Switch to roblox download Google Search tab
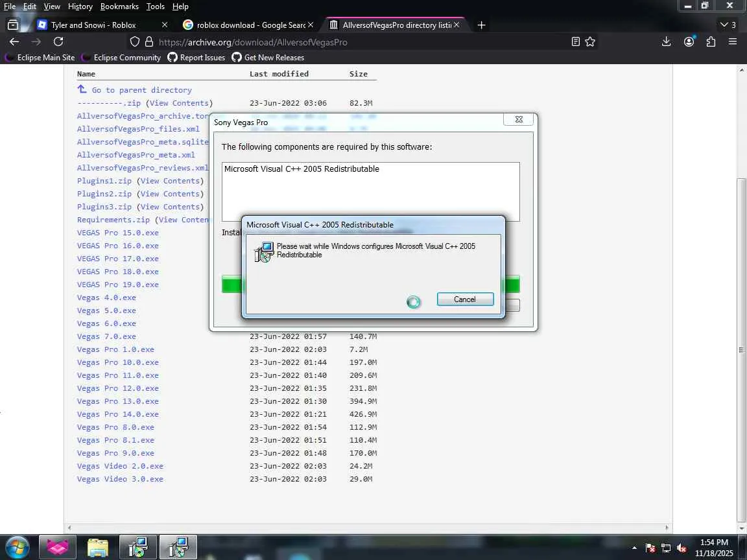Viewport: 747px width, 560px height. [248, 25]
